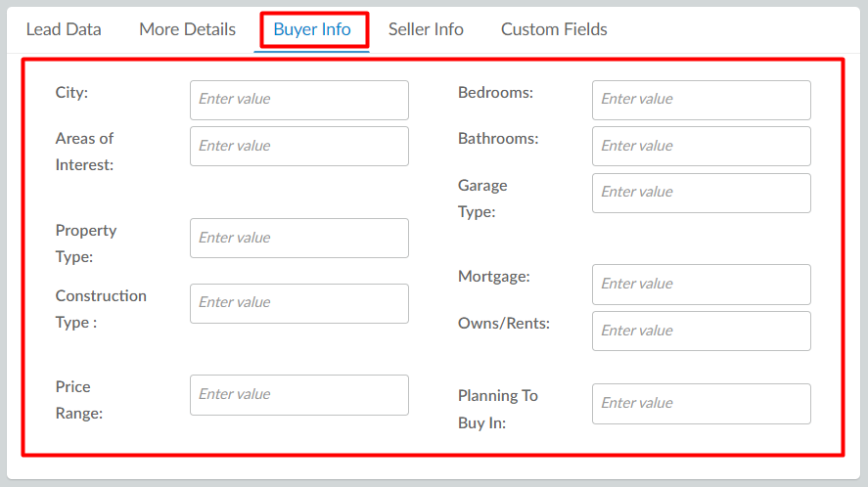868x487 pixels.
Task: Click the Bedrooms value field
Action: click(702, 100)
